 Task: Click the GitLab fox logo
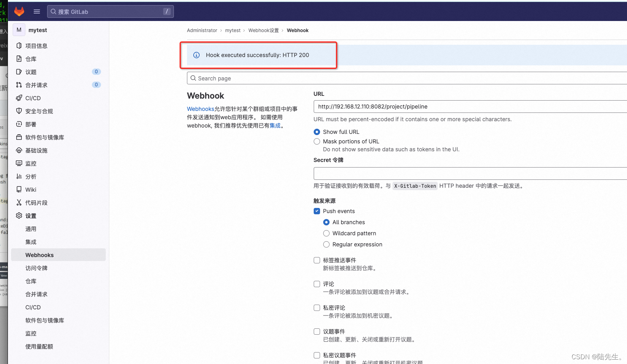pos(19,11)
